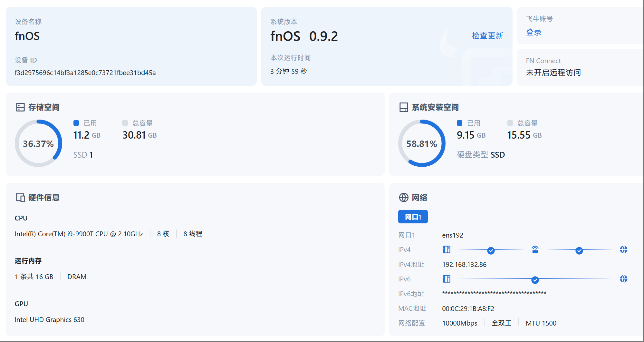Image resolution: width=644 pixels, height=342 pixels.
Task: Click device ID f3d2975696c14bf3a1285e0c73721fbee31bd45a
Action: click(x=85, y=73)
